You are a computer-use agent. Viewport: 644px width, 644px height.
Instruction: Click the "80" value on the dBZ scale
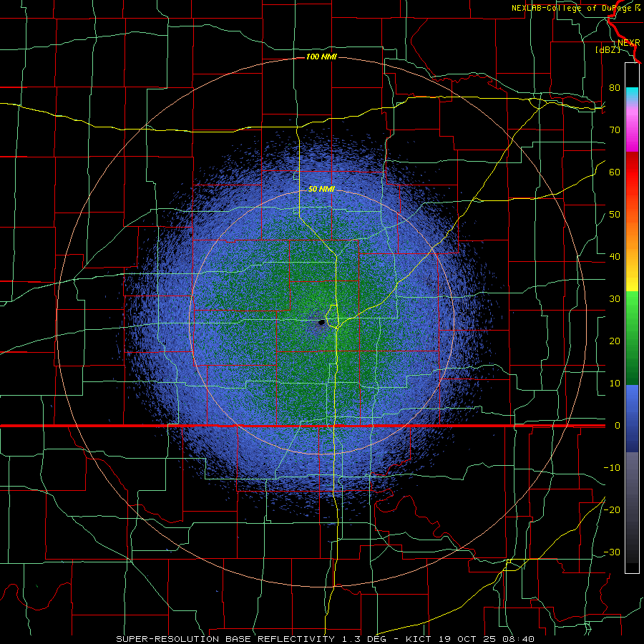pyautogui.click(x=615, y=88)
